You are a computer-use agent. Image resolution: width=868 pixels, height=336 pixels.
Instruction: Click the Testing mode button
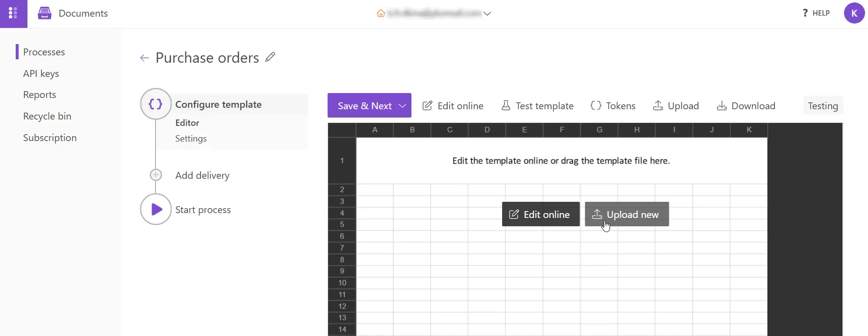pyautogui.click(x=823, y=106)
